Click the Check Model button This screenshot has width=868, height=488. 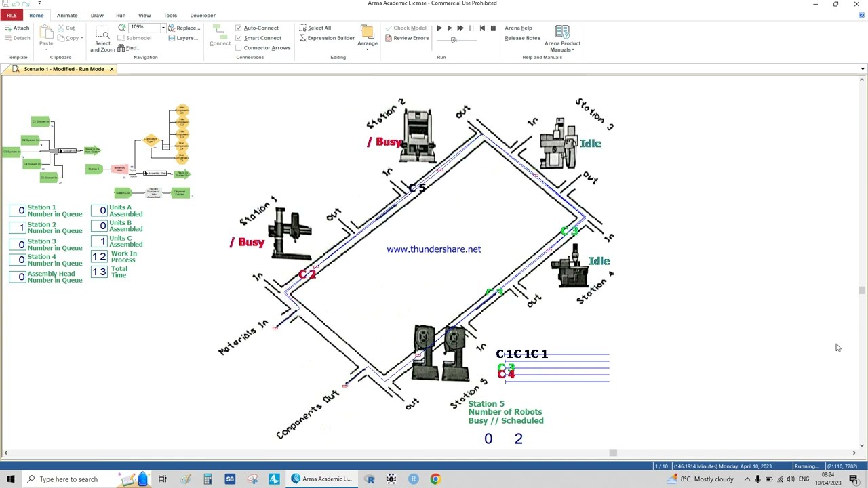(x=406, y=28)
